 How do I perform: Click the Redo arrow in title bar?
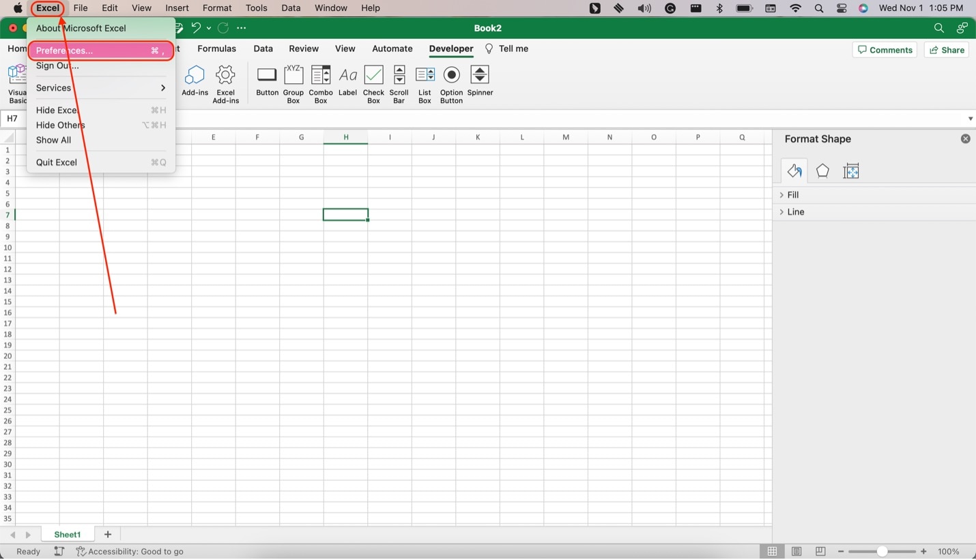coord(223,28)
